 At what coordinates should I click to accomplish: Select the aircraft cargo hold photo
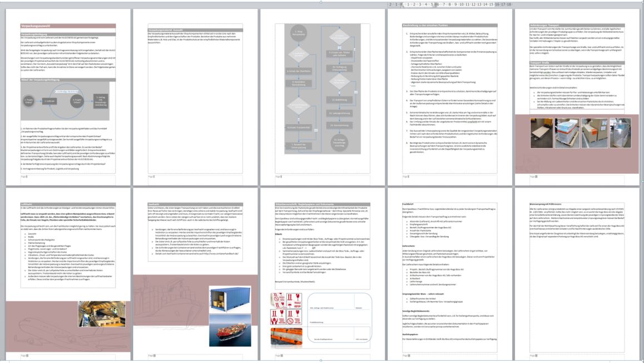[93, 314]
